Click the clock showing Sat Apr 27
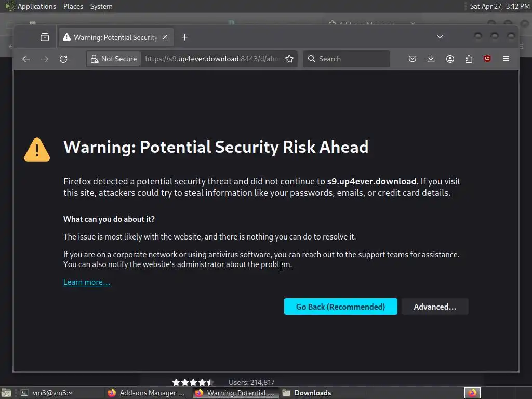 click(499, 6)
